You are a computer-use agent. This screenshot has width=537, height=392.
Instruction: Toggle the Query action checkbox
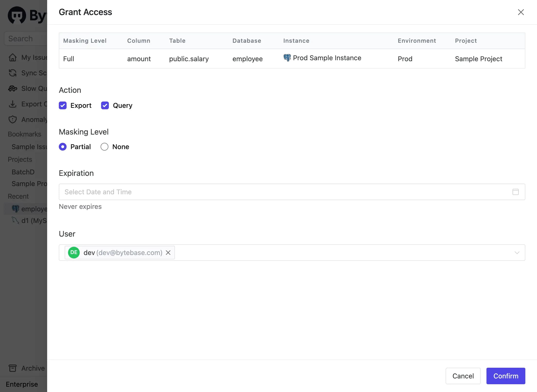(105, 105)
